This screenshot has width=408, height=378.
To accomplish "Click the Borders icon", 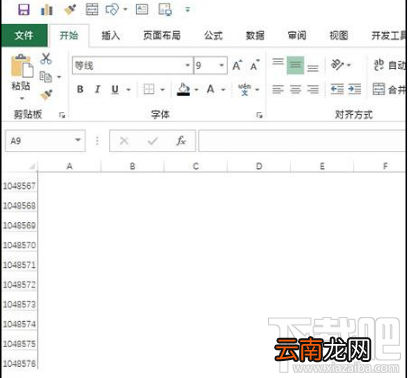I will click(x=149, y=89).
